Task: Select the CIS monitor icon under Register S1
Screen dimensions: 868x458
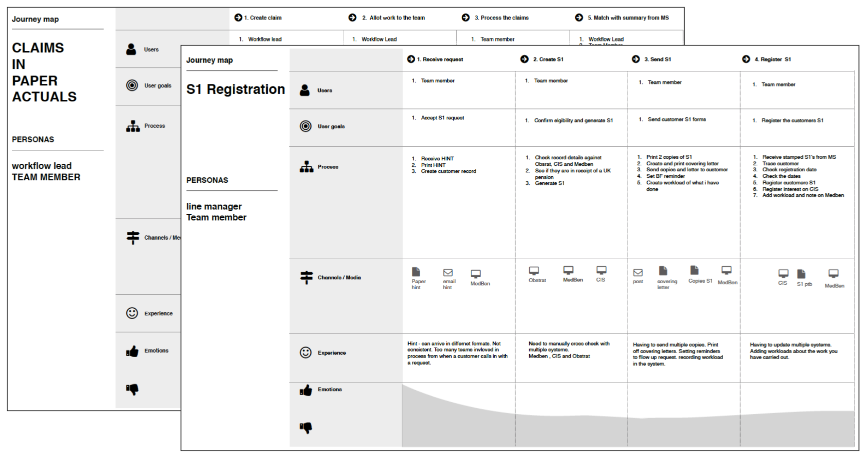Action: click(784, 273)
